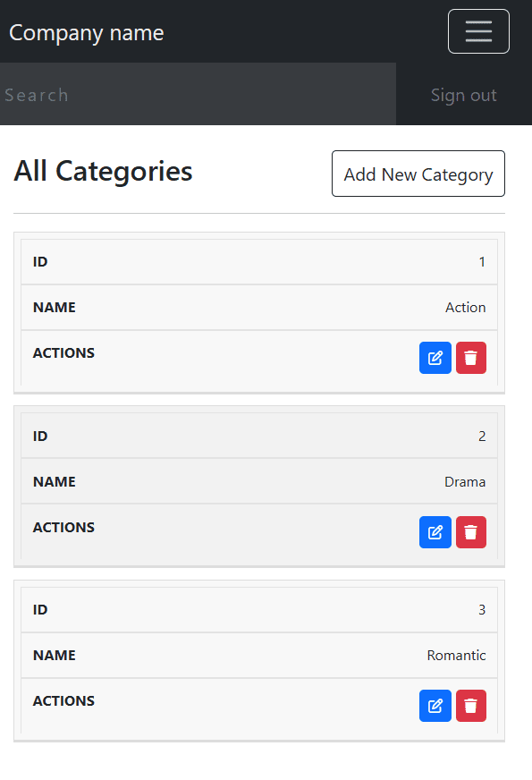532x780 pixels.
Task: Delete the Romantic category
Action: coord(471,706)
